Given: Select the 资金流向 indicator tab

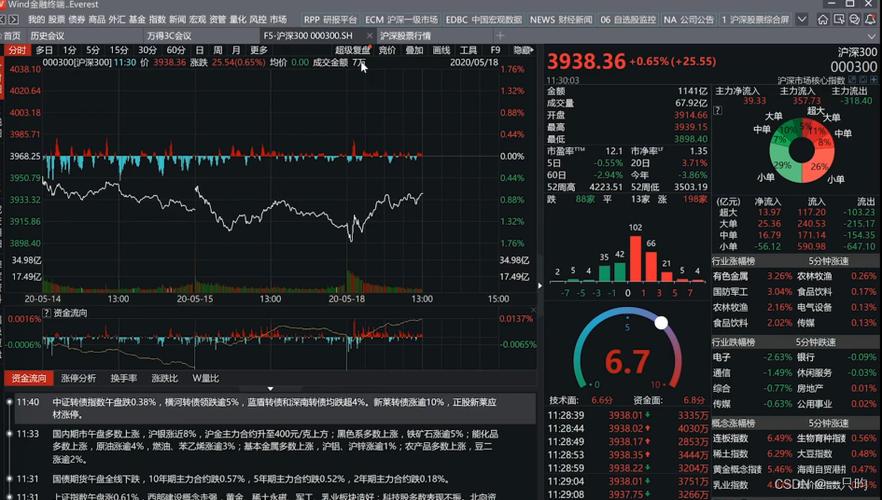Looking at the screenshot, I should coord(29,378).
